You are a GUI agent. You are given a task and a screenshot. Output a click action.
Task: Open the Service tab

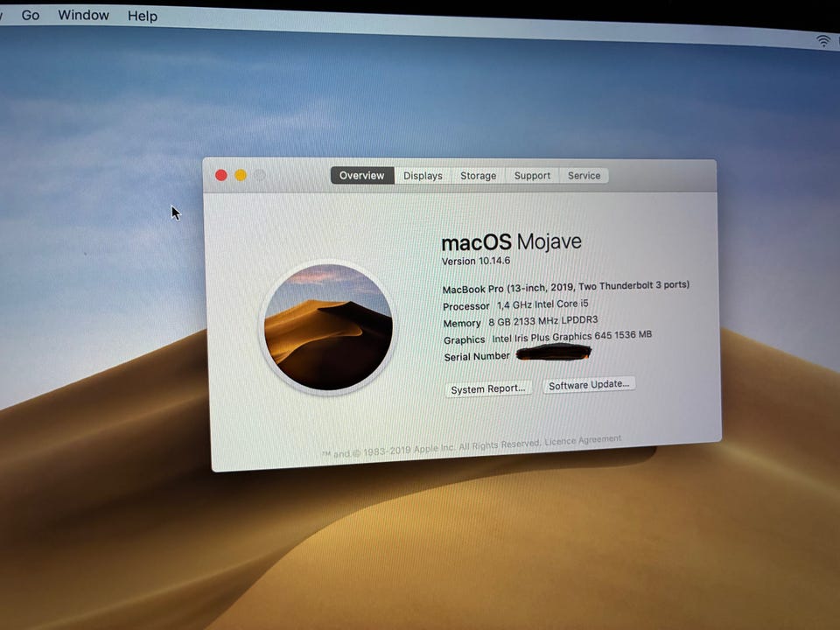click(x=584, y=175)
